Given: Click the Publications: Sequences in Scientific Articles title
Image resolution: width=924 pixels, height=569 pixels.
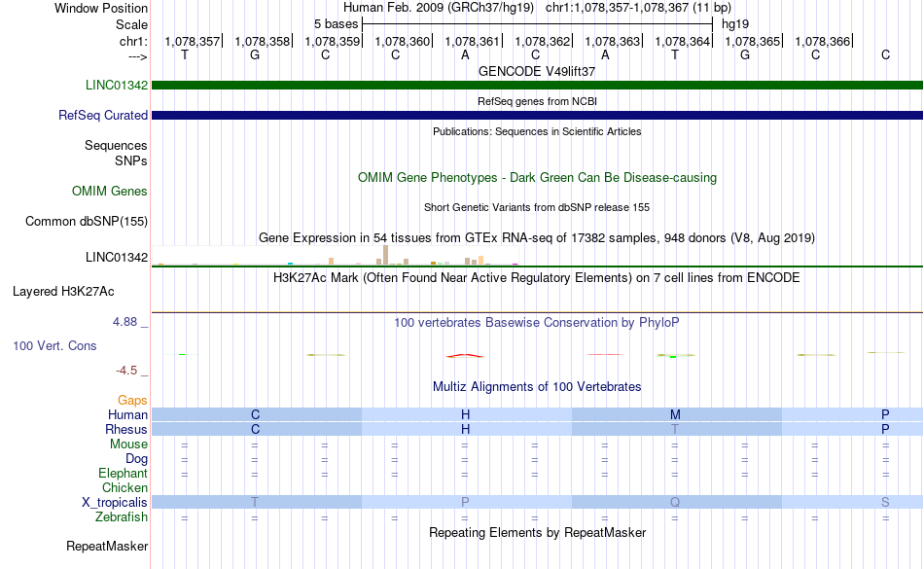Looking at the screenshot, I should 537,131.
